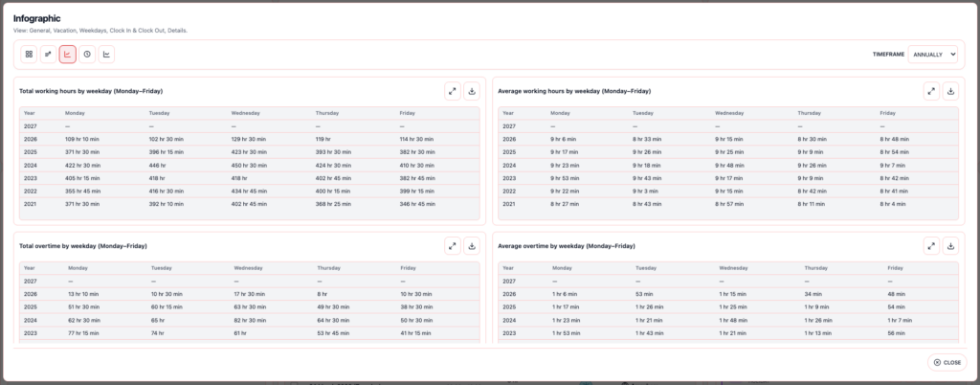Click the Year column header in Total working hours
The width and height of the screenshot is (980, 385).
[x=30, y=113]
